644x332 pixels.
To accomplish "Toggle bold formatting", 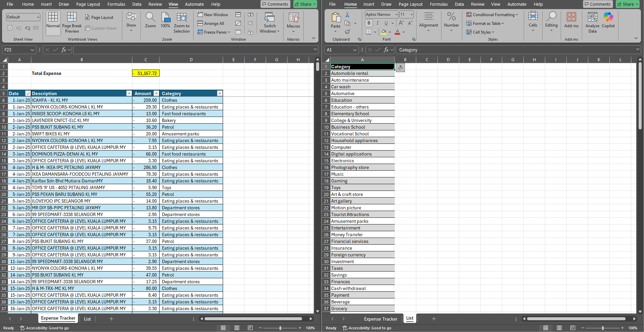I will pyautogui.click(x=369, y=23).
